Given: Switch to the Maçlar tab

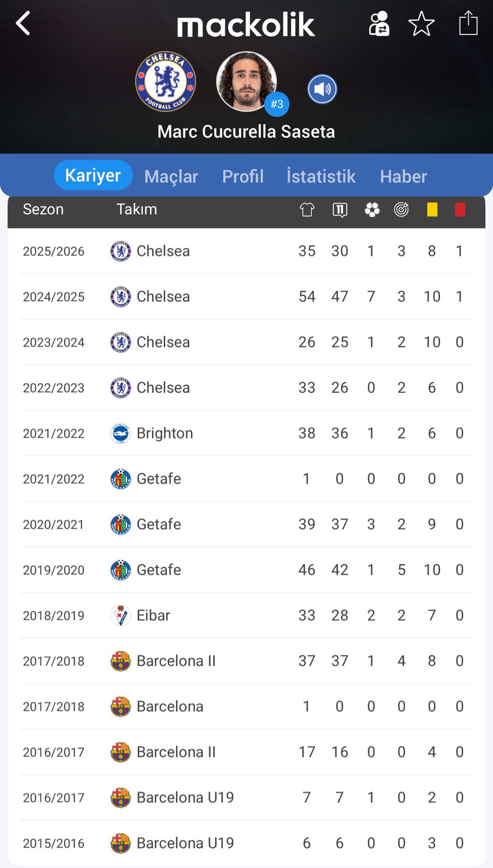Looking at the screenshot, I should (171, 176).
